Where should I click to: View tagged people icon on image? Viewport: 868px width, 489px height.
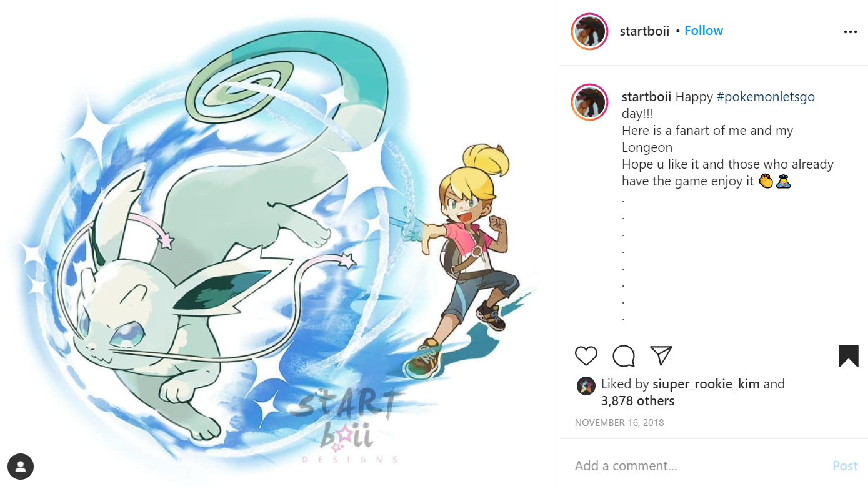(21, 466)
